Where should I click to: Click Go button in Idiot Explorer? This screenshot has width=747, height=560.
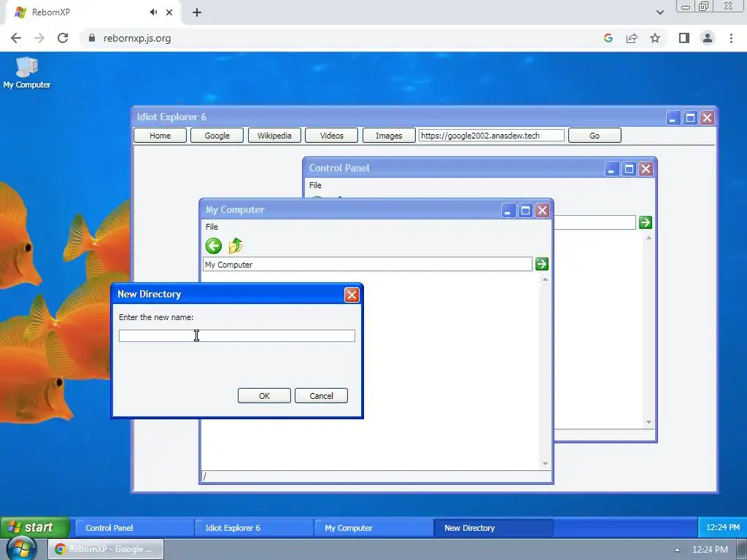coord(595,136)
